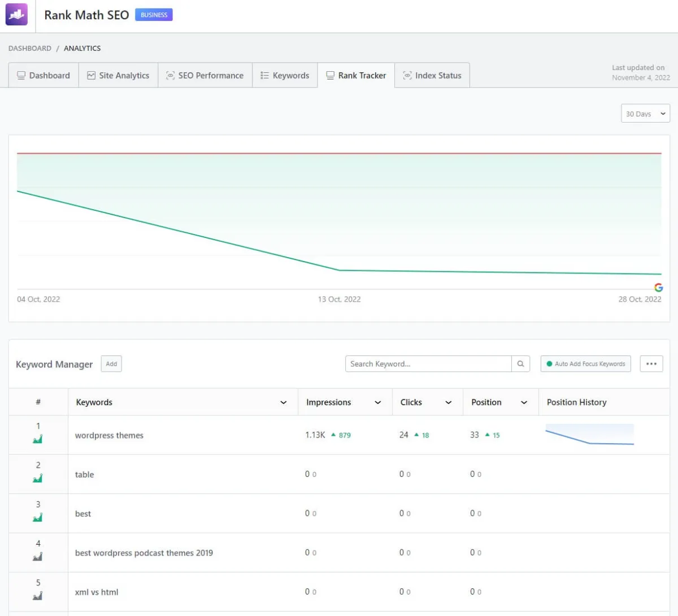Open the Impressions column dropdown
The width and height of the screenshot is (678, 616).
[x=377, y=402]
